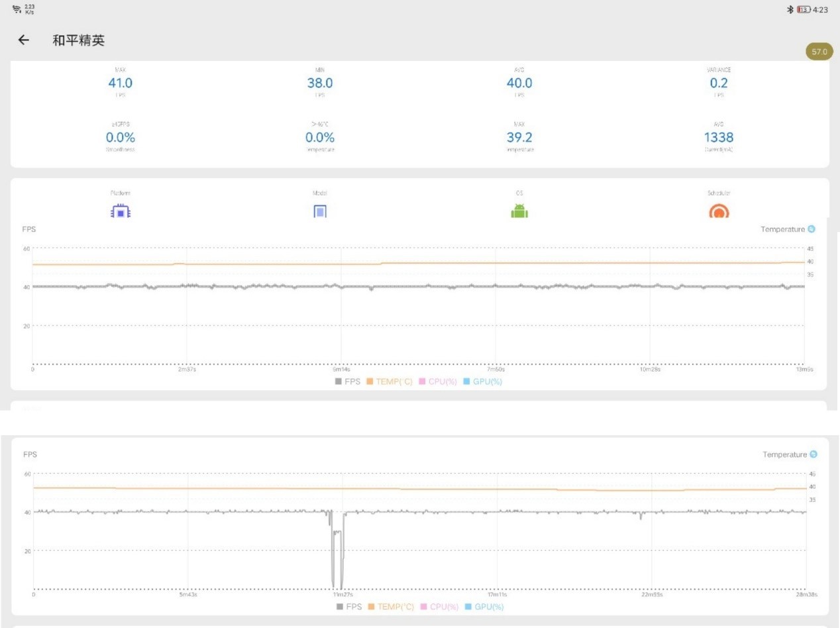Viewport: 840px width, 628px height.
Task: Tap the 22m55s time label on the x-axis
Action: click(x=651, y=595)
